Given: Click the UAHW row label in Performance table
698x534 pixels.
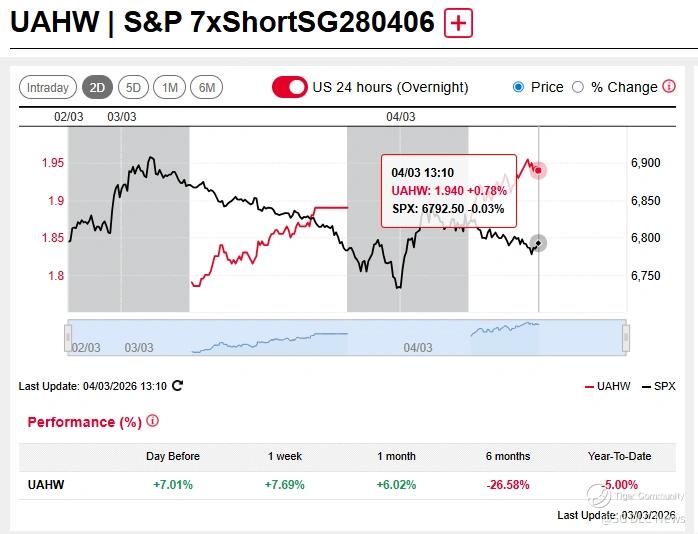Looking at the screenshot, I should tap(44, 484).
